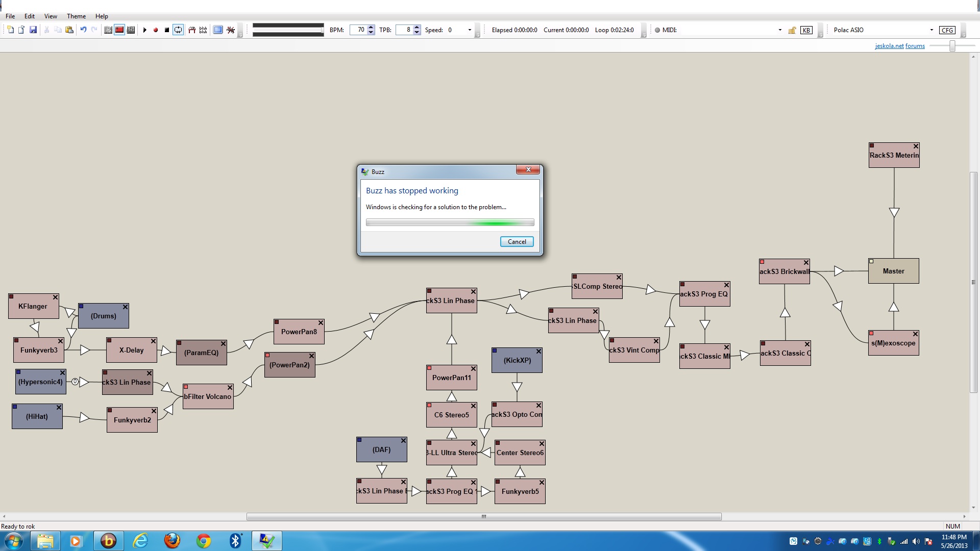
Task: Open the Polac ASIO driver dropdown
Action: 932,30
